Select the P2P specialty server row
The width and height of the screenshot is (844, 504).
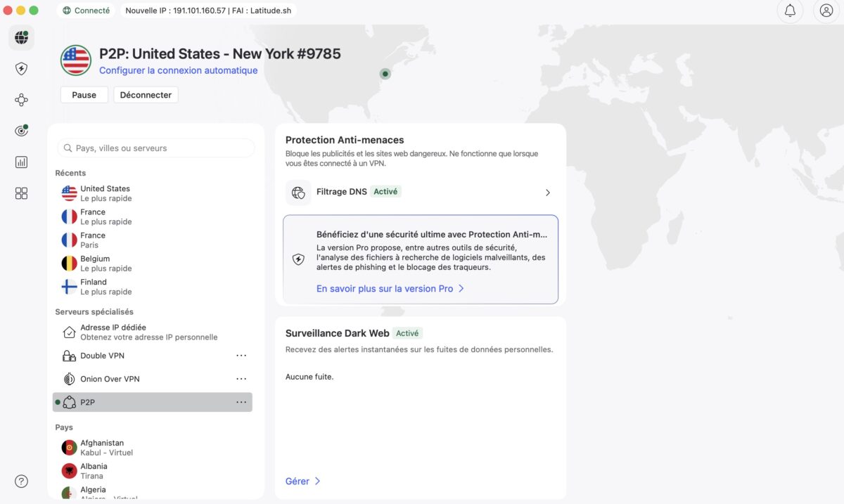point(153,402)
